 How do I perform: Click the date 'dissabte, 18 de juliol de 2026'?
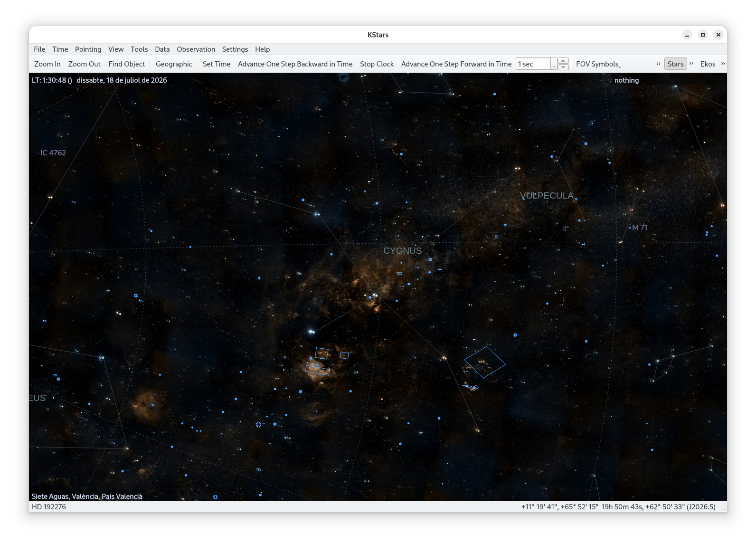122,80
